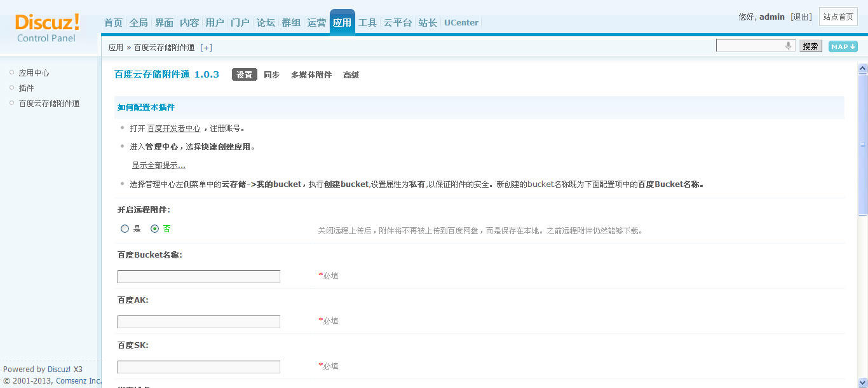Click the 百度AK input field

point(199,322)
